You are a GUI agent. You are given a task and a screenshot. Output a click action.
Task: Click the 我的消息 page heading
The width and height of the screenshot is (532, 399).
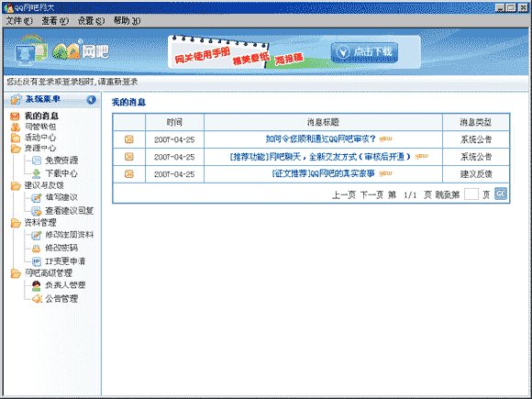point(128,102)
